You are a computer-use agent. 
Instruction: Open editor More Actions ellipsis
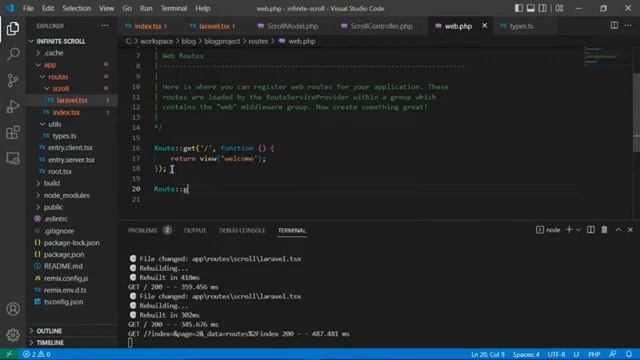point(628,26)
